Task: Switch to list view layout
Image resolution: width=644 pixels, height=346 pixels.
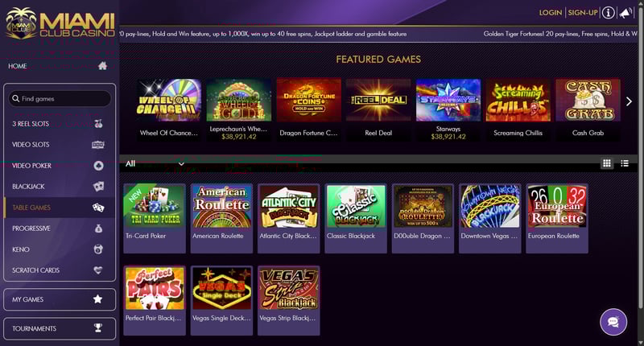Action: click(x=625, y=163)
